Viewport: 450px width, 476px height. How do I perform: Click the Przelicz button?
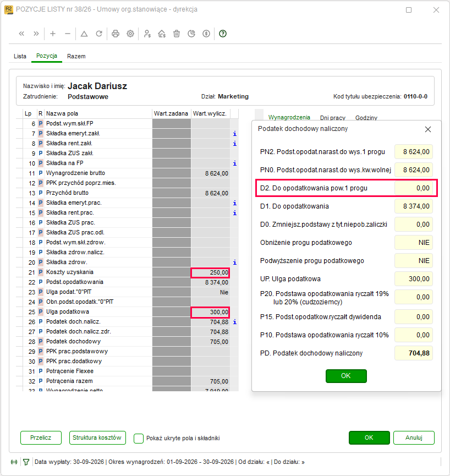pyautogui.click(x=41, y=437)
